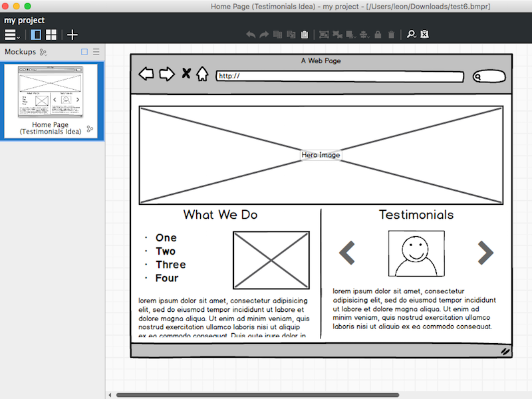Expand the gear options next to Mockups header
The width and height of the screenshot is (532, 399).
point(44,52)
